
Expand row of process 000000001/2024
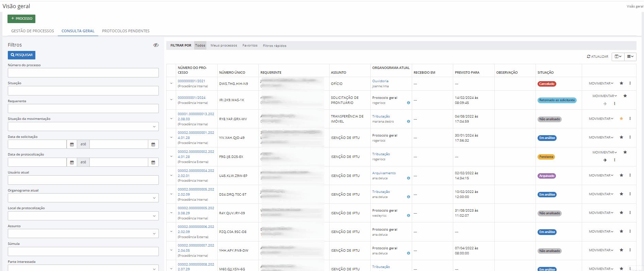[171, 100]
